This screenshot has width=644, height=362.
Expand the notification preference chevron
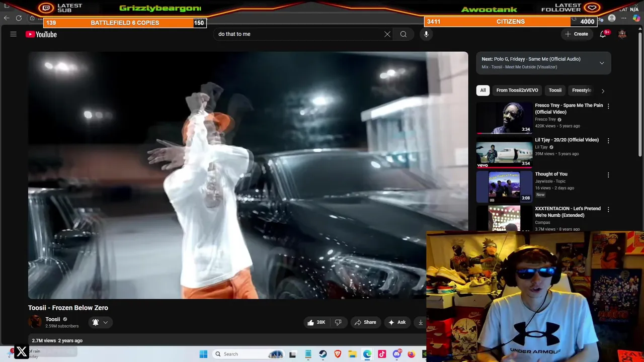pos(105,322)
